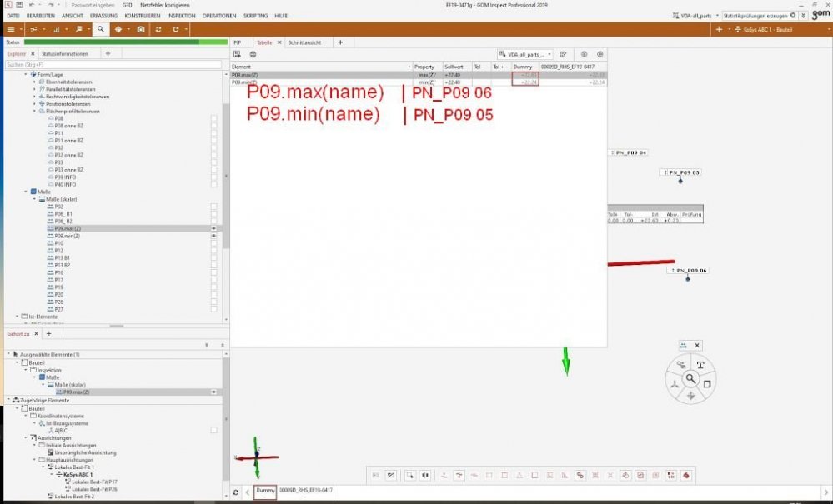The image size is (833, 504).
Task: Click the crosshair circle icon beside table icon
Action: [x=253, y=53]
